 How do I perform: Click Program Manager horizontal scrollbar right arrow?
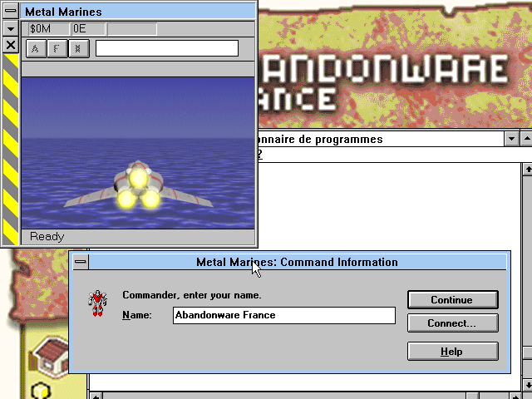515,396
